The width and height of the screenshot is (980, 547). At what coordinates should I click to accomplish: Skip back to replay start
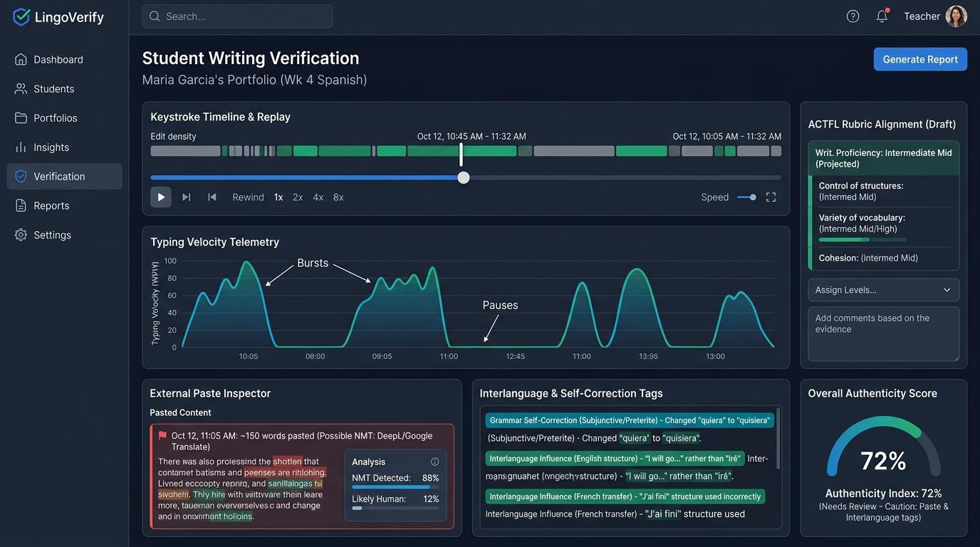pyautogui.click(x=212, y=197)
